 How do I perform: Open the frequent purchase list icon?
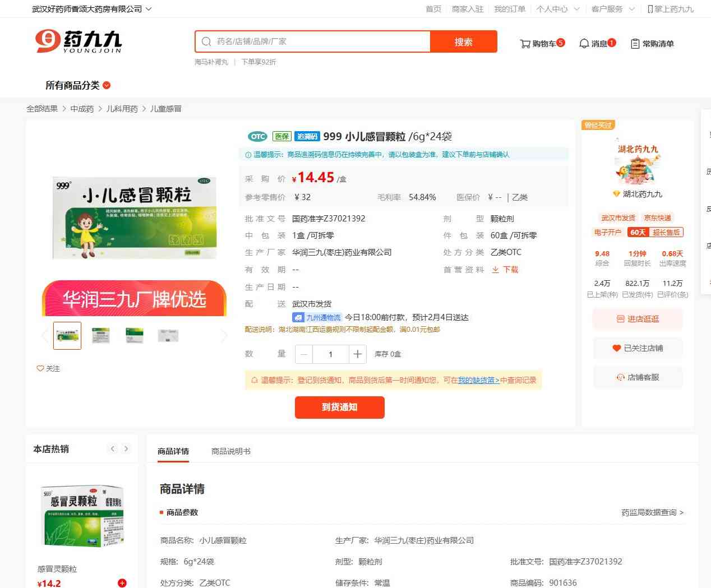pyautogui.click(x=635, y=44)
